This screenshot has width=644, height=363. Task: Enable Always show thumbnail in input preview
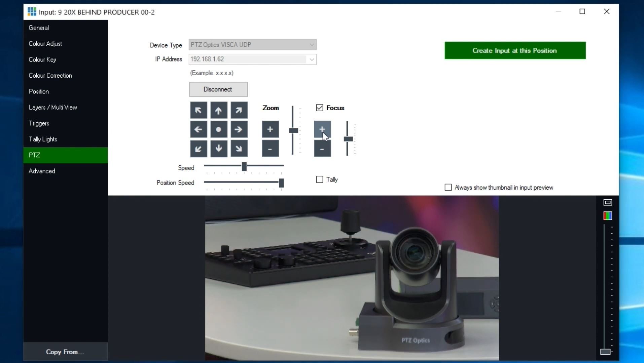point(448,187)
